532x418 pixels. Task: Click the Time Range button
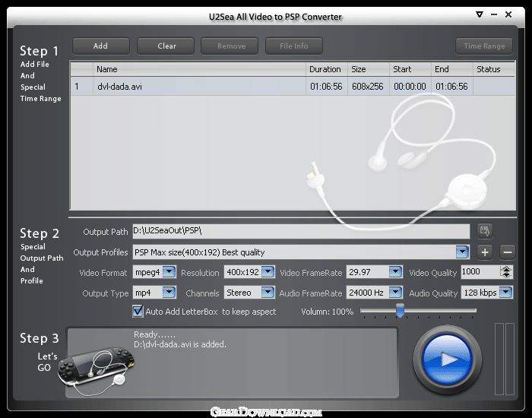point(484,46)
